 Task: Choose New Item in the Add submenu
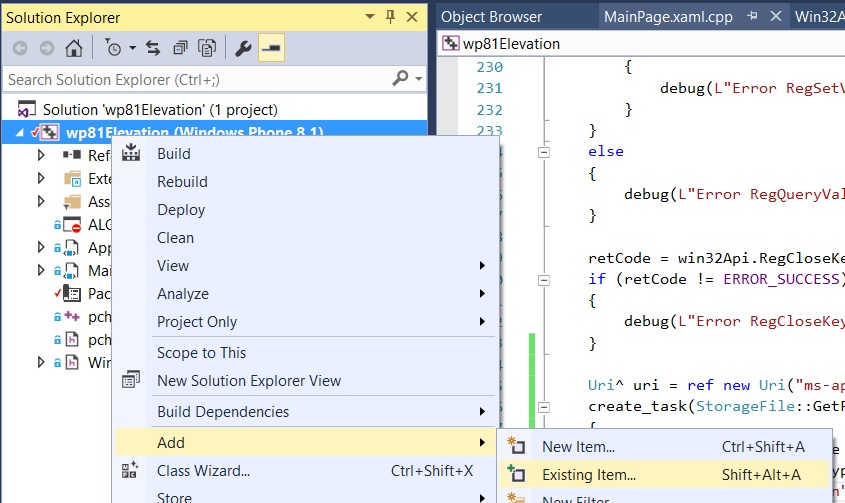pyautogui.click(x=664, y=447)
